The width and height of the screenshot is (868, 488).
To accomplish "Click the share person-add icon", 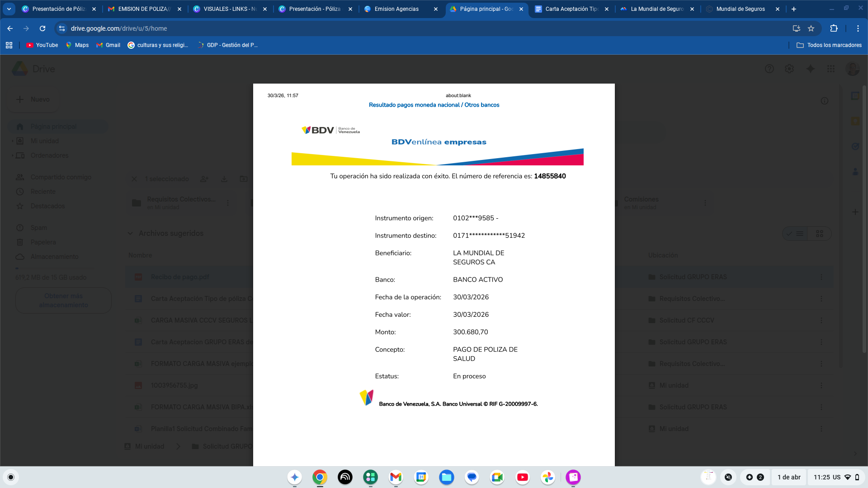I will (x=204, y=179).
